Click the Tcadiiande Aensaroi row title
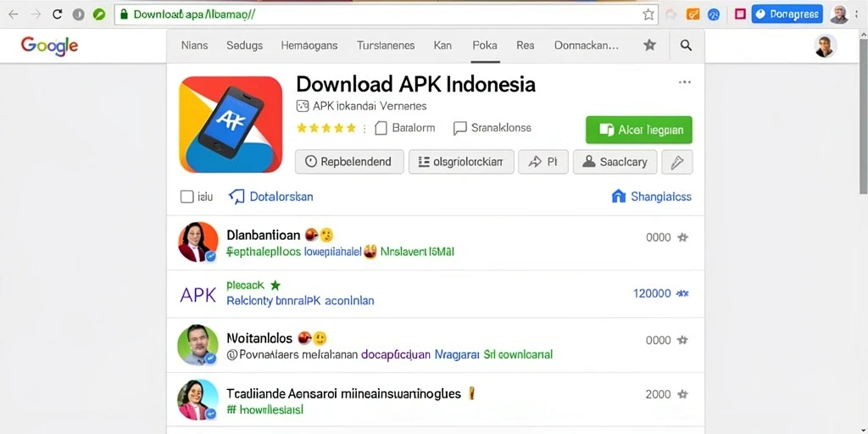 (x=344, y=393)
